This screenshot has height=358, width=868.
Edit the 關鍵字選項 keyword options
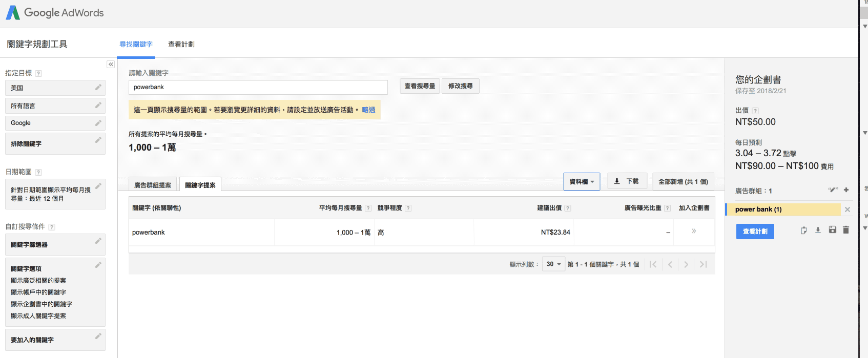click(x=98, y=265)
